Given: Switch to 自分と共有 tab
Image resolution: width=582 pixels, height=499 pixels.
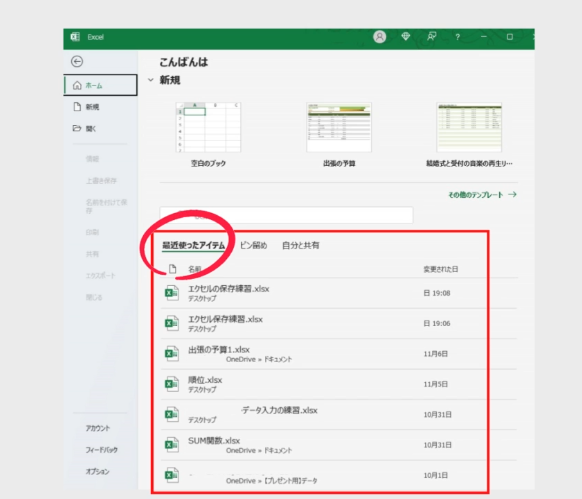Looking at the screenshot, I should pyautogui.click(x=301, y=245).
